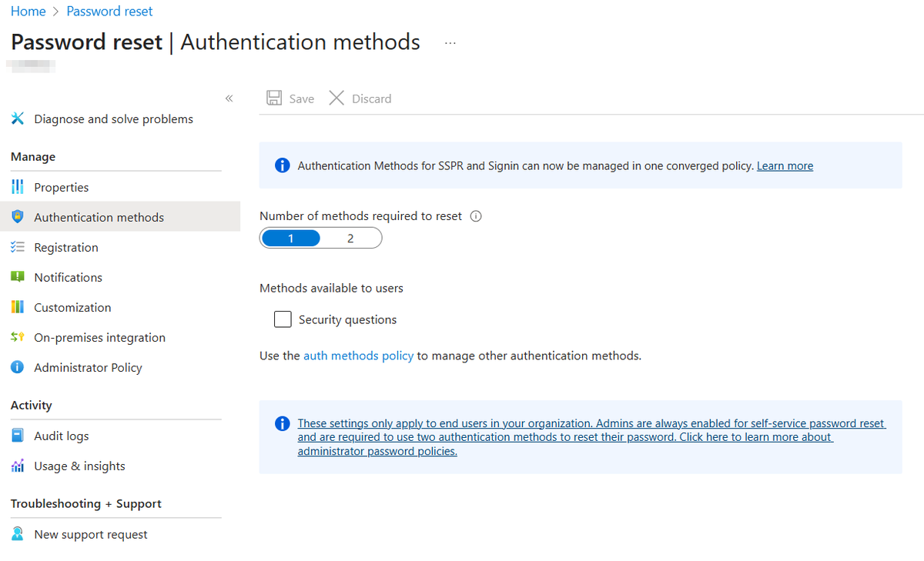The image size is (924, 561).
Task: Click the Audit logs book icon
Action: coord(18,436)
